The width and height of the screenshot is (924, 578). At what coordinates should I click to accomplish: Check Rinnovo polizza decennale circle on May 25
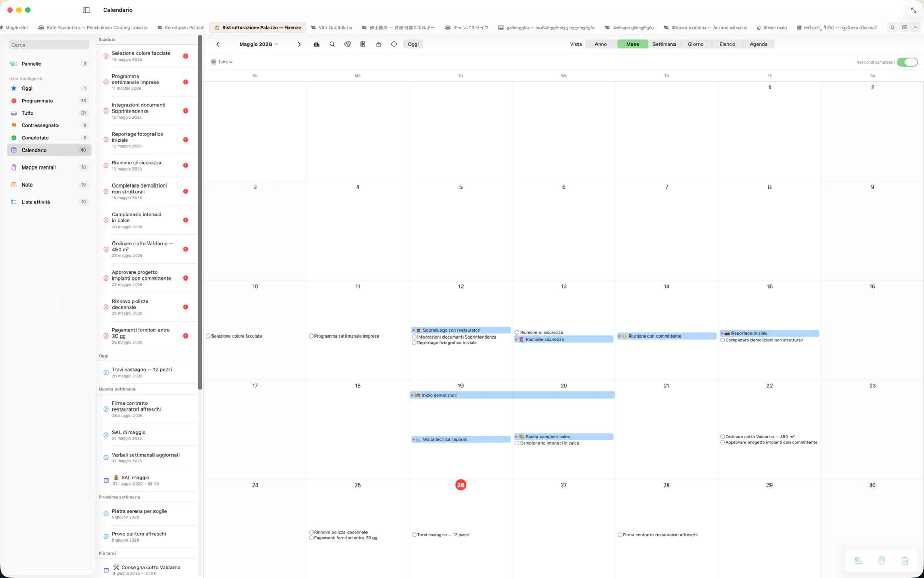(x=311, y=532)
